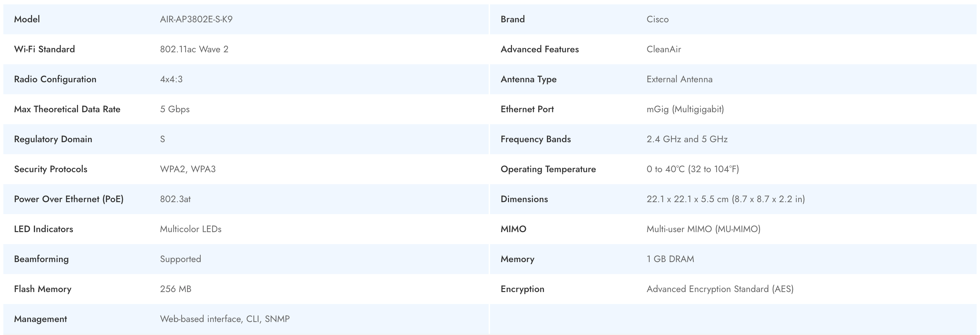The image size is (980, 335).
Task: Click the Wi-Fi Standard label
Action: 44,49
